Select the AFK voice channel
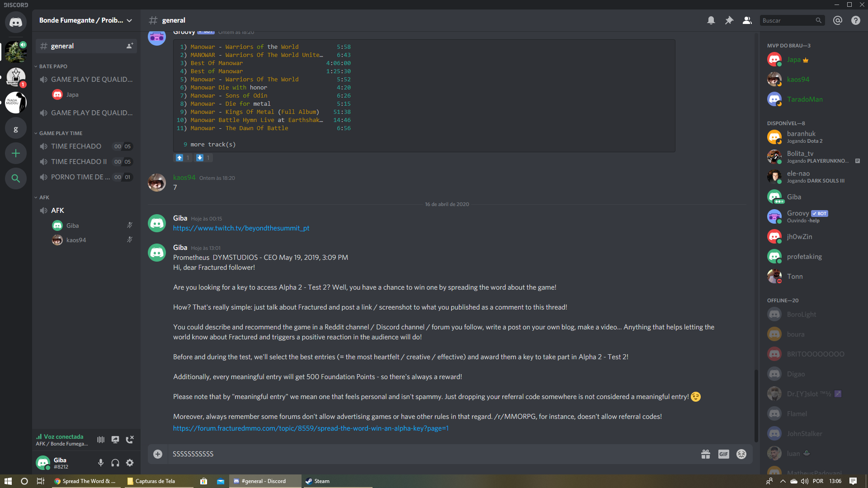Viewport: 868px width, 488px height. click(86, 211)
